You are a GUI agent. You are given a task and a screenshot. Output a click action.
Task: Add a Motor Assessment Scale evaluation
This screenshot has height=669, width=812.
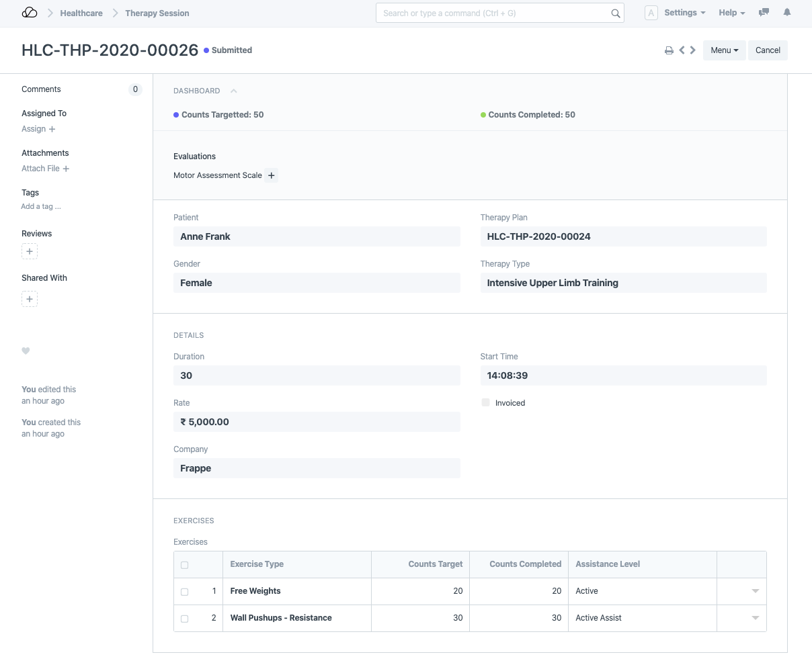tap(271, 175)
